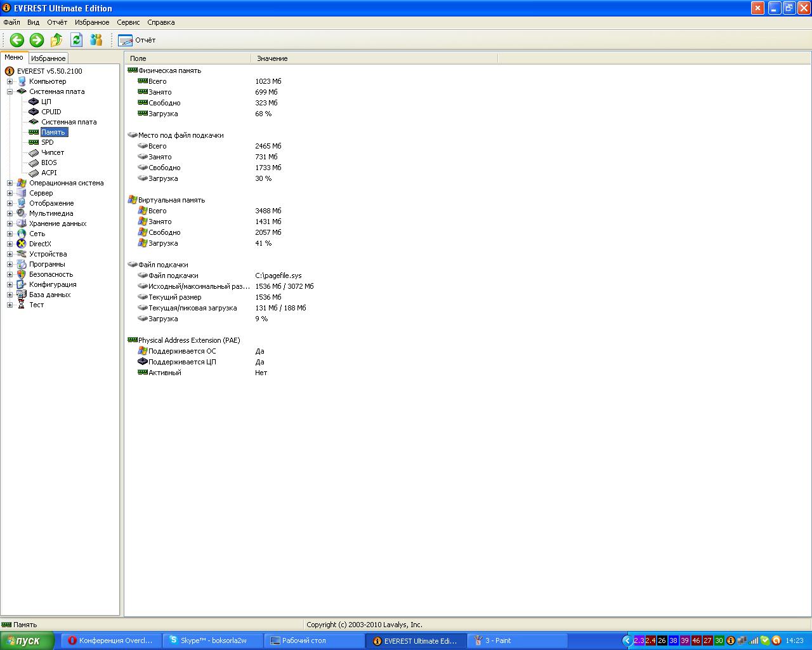Switch to the Меню tab

coord(14,57)
